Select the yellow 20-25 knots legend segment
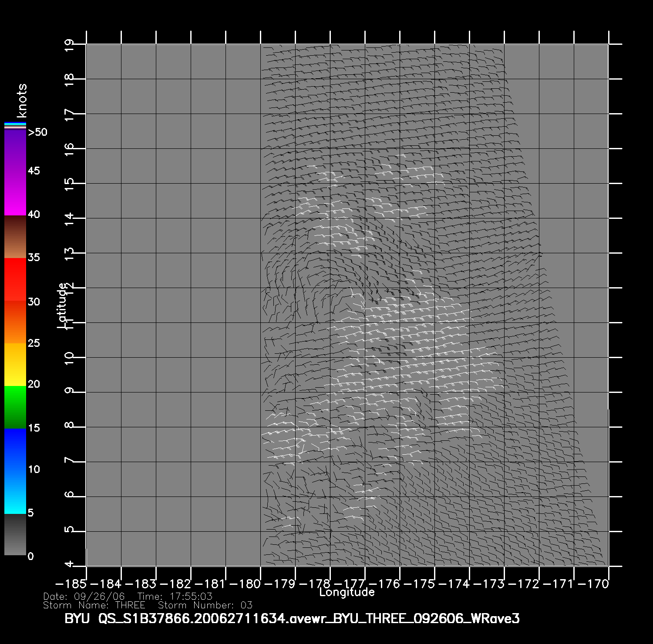The height and width of the screenshot is (644, 653). click(x=15, y=364)
